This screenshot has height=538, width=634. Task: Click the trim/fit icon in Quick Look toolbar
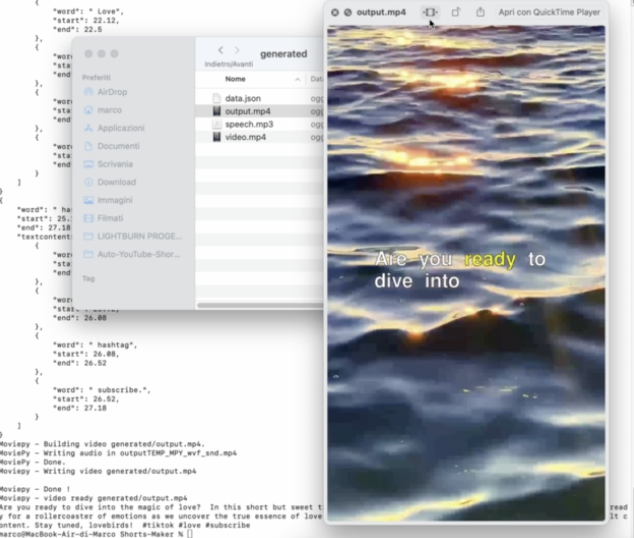coord(430,12)
